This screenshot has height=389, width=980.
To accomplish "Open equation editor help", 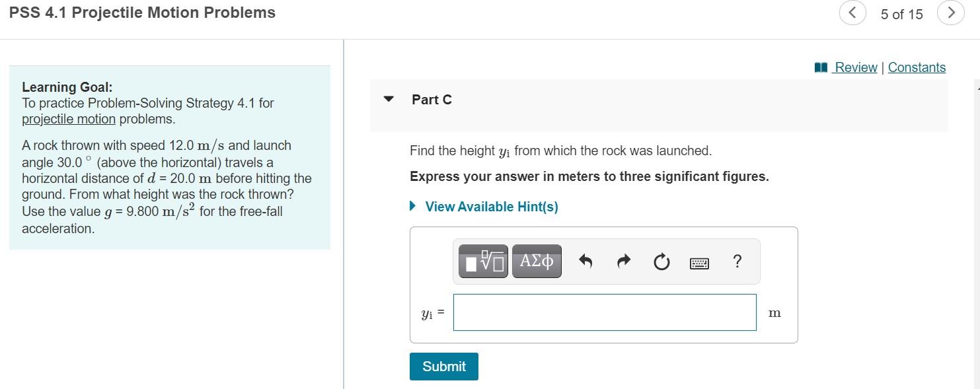I will [x=738, y=261].
